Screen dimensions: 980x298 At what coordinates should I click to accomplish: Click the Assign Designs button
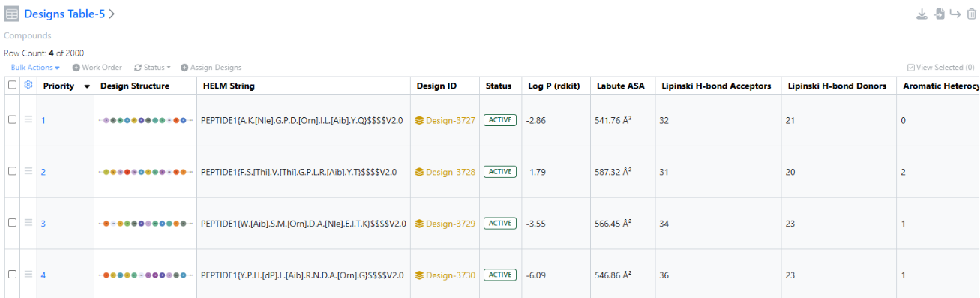211,68
